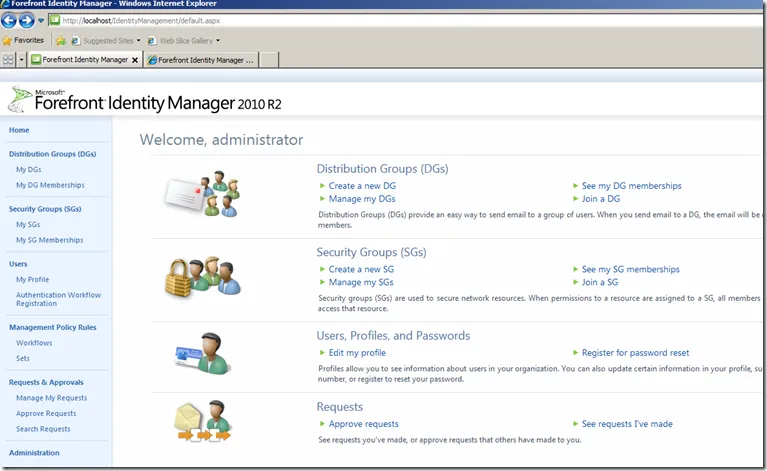Click the Distribution Groups (DGs) section title
The image size is (767, 471).
pos(383,169)
